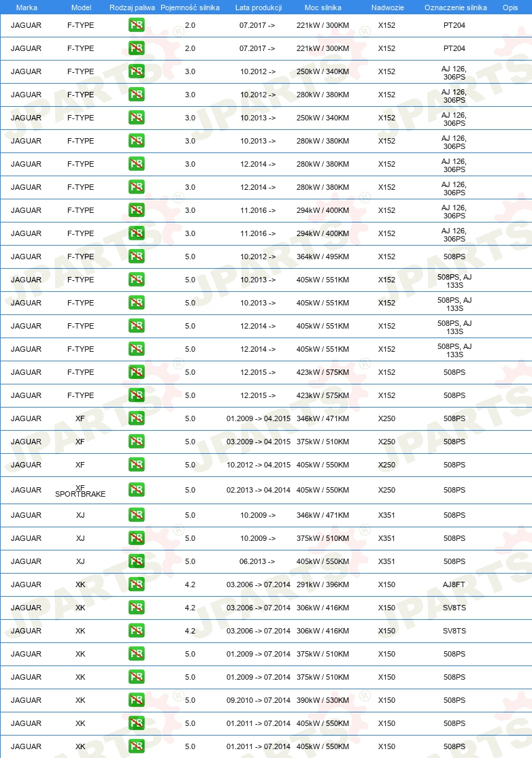Click the Opis column header
Viewport: 532px width, 758px height.
coord(510,7)
